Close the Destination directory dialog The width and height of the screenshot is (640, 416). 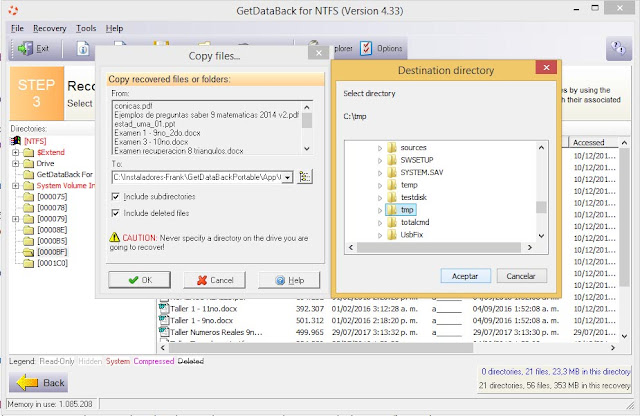pos(547,67)
